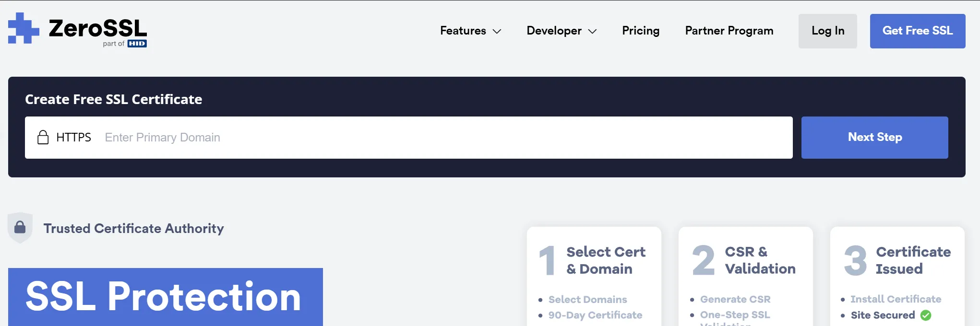Click the Next Step button
Image resolution: width=980 pixels, height=326 pixels.
point(875,137)
